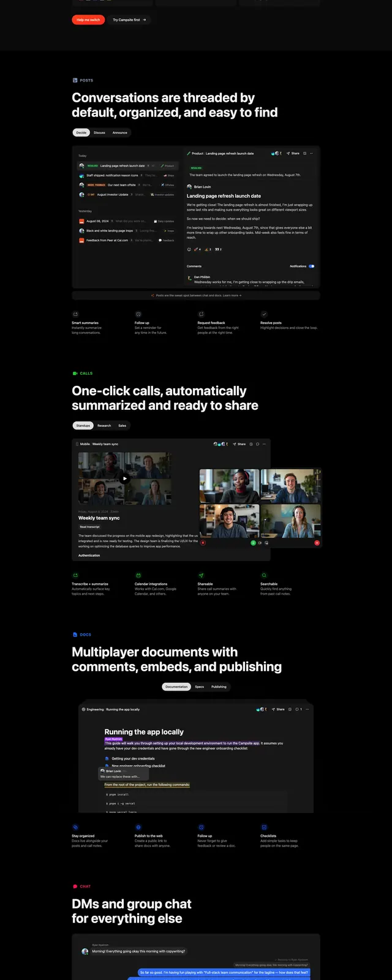Click the Follow up feature icon under Posts
Image resolution: width=392 pixels, height=980 pixels.
(x=138, y=314)
